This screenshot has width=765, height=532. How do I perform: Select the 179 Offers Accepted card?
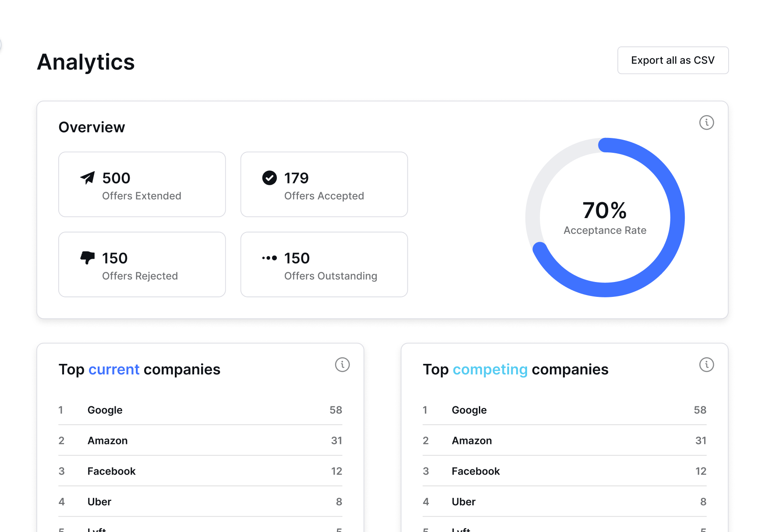[324, 184]
